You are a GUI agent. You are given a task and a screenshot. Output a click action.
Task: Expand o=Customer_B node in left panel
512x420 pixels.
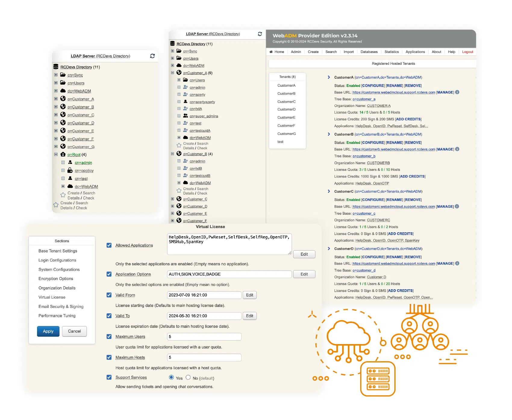56,107
